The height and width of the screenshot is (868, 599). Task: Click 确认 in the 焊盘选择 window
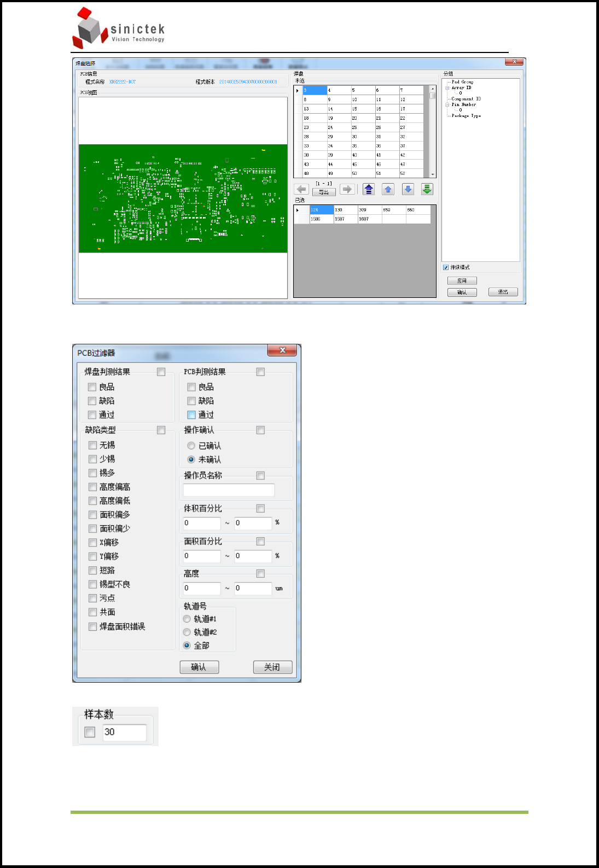click(x=462, y=292)
